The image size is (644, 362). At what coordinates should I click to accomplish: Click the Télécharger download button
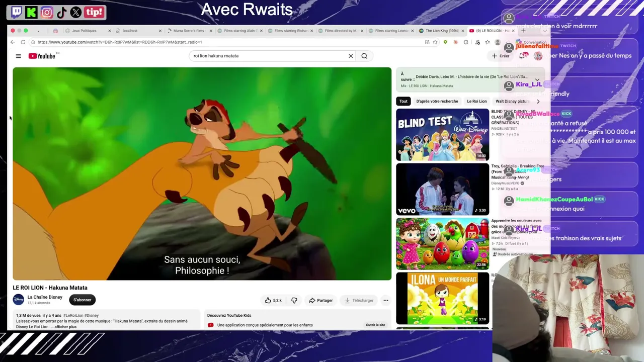359,300
